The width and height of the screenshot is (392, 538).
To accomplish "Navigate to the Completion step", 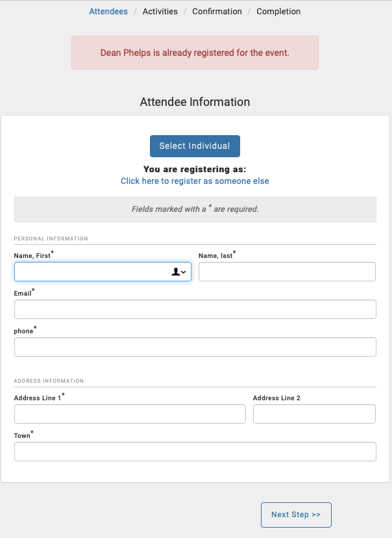I will (x=278, y=11).
